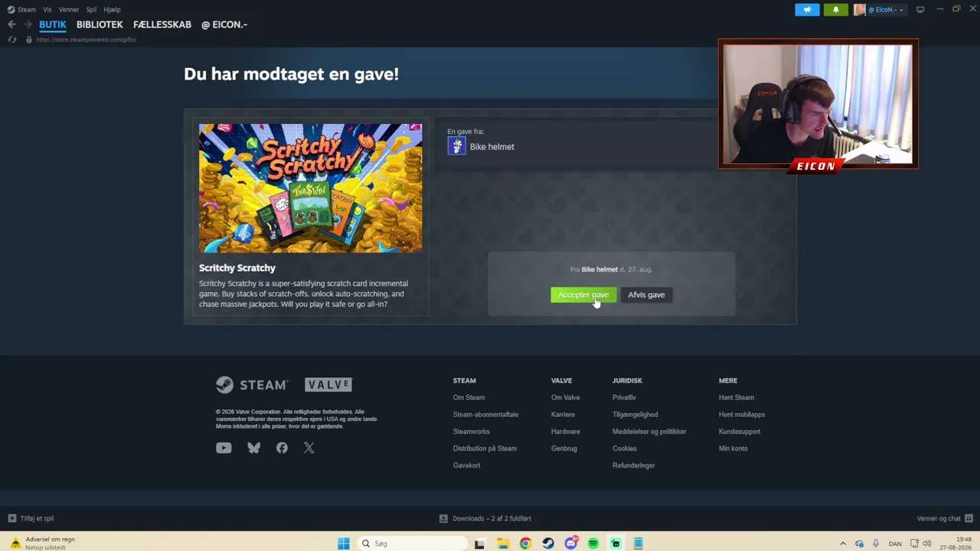Open the Om Steam footer link
Image resolution: width=980 pixels, height=551 pixels.
(469, 398)
